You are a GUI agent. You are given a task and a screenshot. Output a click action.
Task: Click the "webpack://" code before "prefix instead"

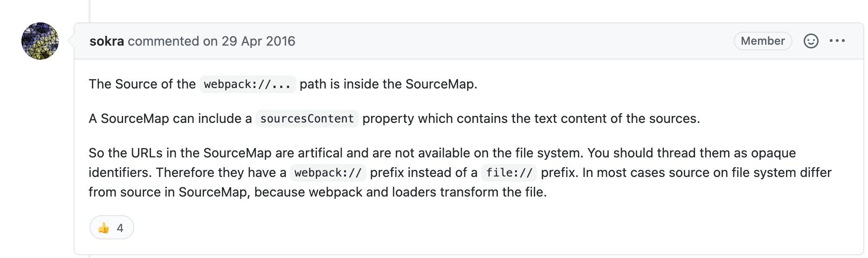(328, 173)
